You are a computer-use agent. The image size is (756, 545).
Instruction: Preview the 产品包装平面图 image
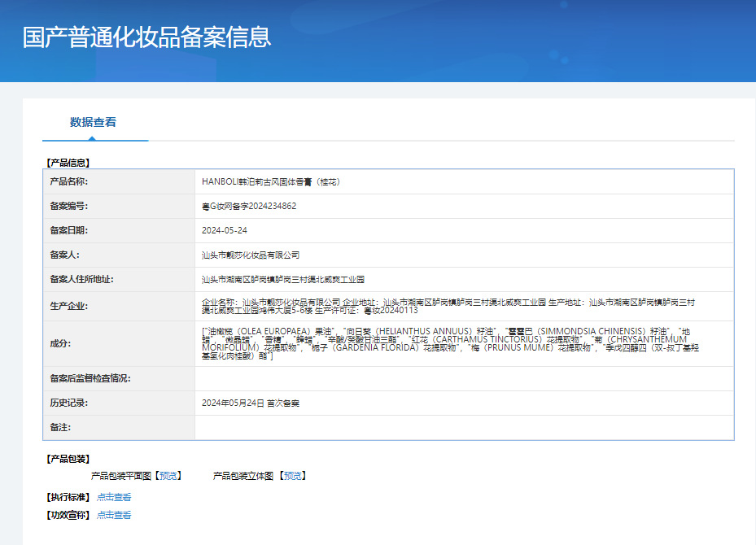coord(168,476)
